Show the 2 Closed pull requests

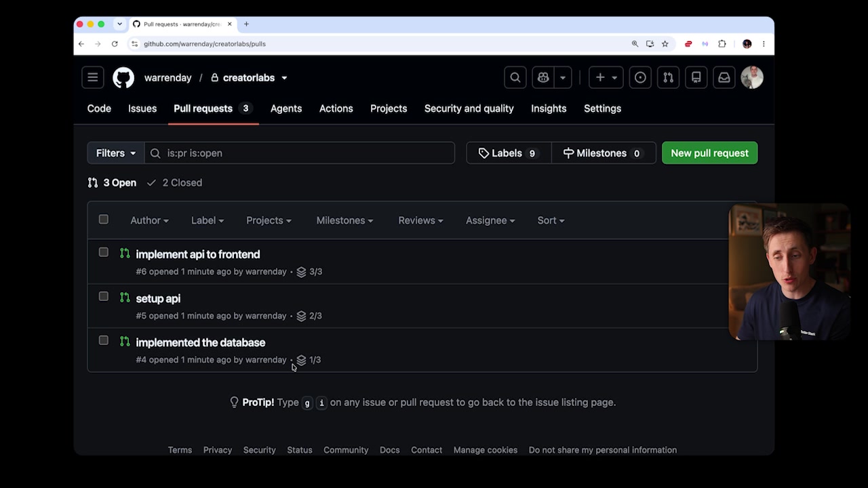(x=174, y=183)
